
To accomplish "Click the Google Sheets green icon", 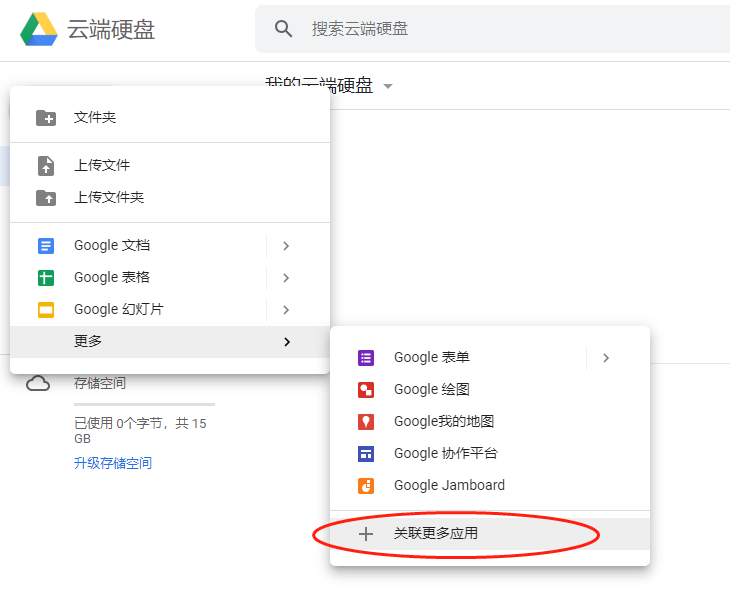I will 46,278.
